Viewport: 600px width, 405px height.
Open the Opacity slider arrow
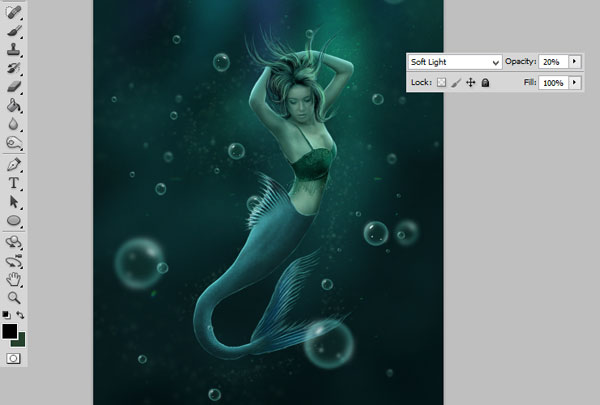coord(574,62)
